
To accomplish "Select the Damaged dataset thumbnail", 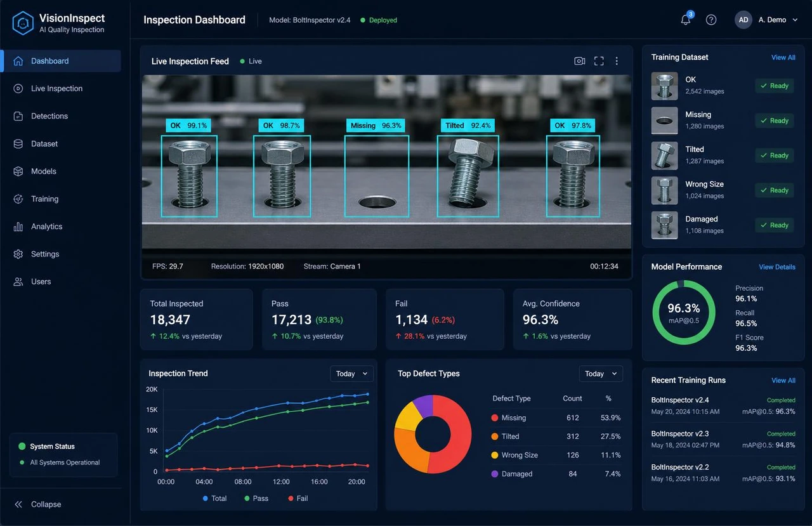I will 665,225.
